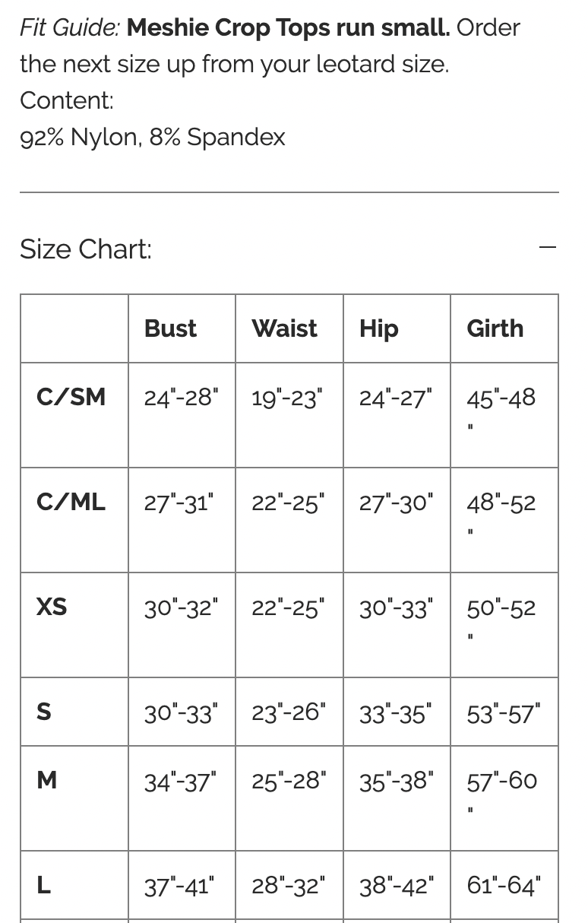Screen dimensions: 588x923
Task: Select the Hip column header
Action: point(378,328)
